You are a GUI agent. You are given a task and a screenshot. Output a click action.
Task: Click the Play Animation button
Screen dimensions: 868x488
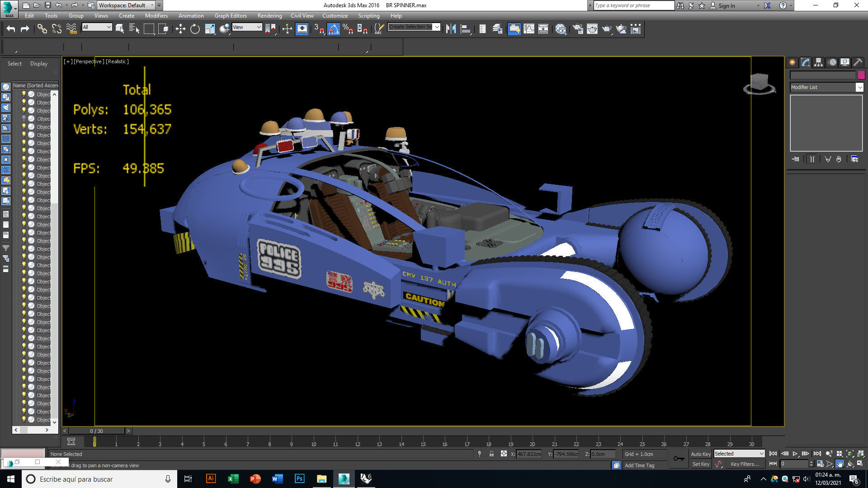click(795, 454)
